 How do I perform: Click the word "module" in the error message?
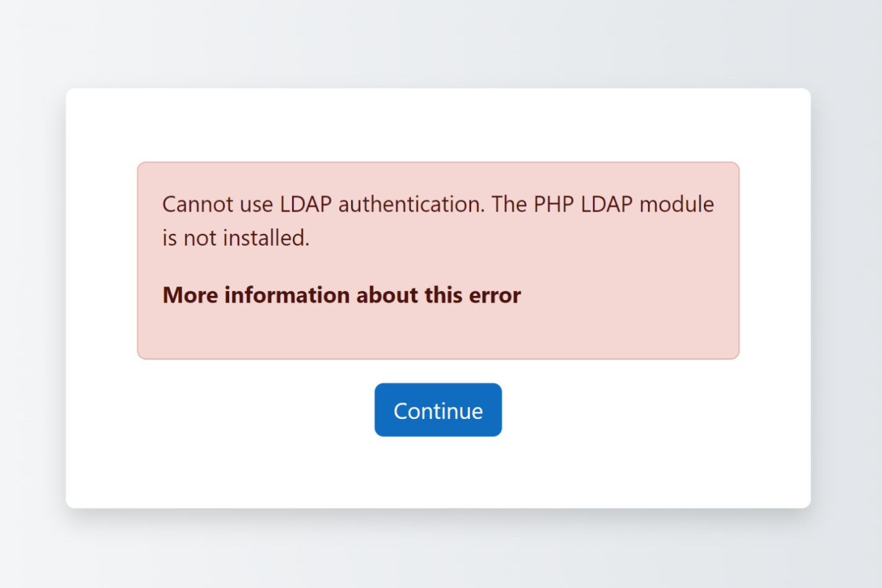677,204
